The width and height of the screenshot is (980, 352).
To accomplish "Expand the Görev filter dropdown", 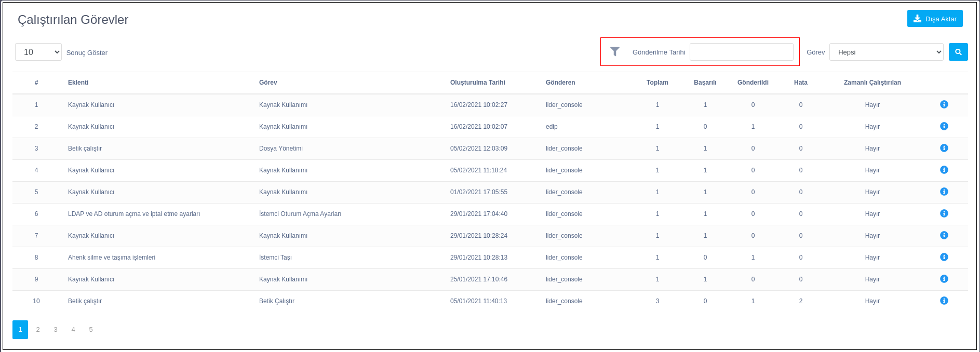I will [886, 52].
